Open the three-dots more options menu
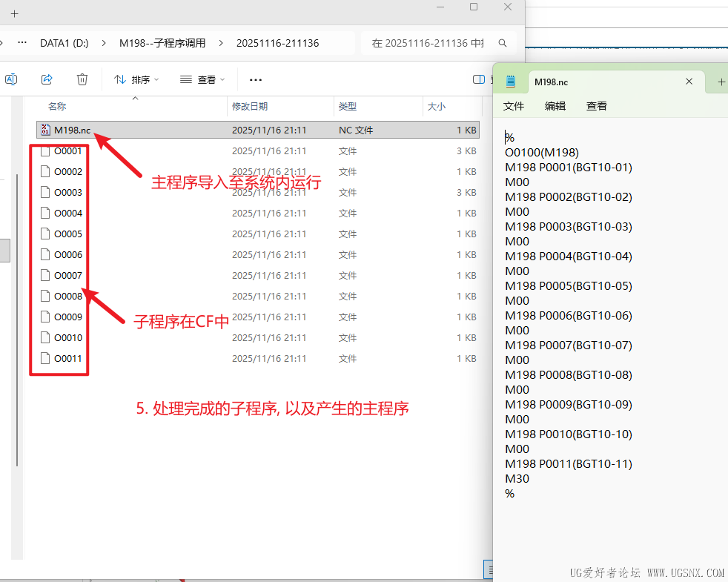 click(256, 80)
